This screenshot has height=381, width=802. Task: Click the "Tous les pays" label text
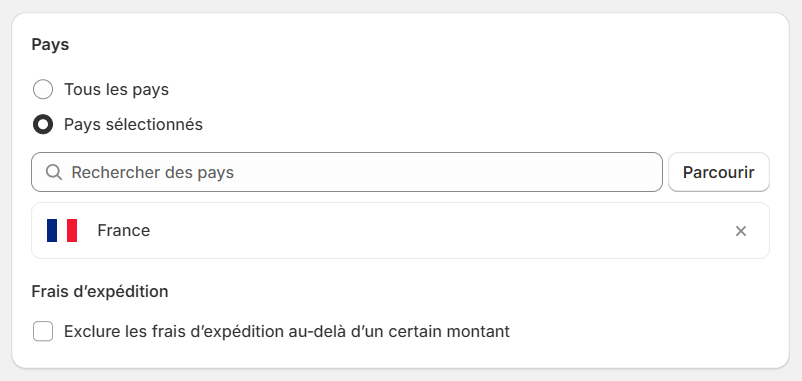[116, 89]
